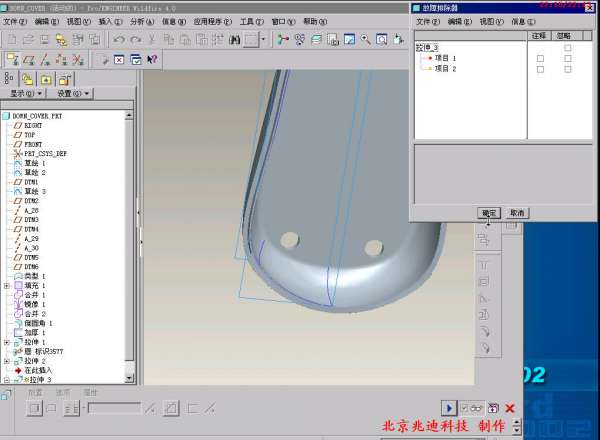Image resolution: width=600 pixels, height=440 pixels.
Task: Click the 取消 button in dialog
Action: 517,213
